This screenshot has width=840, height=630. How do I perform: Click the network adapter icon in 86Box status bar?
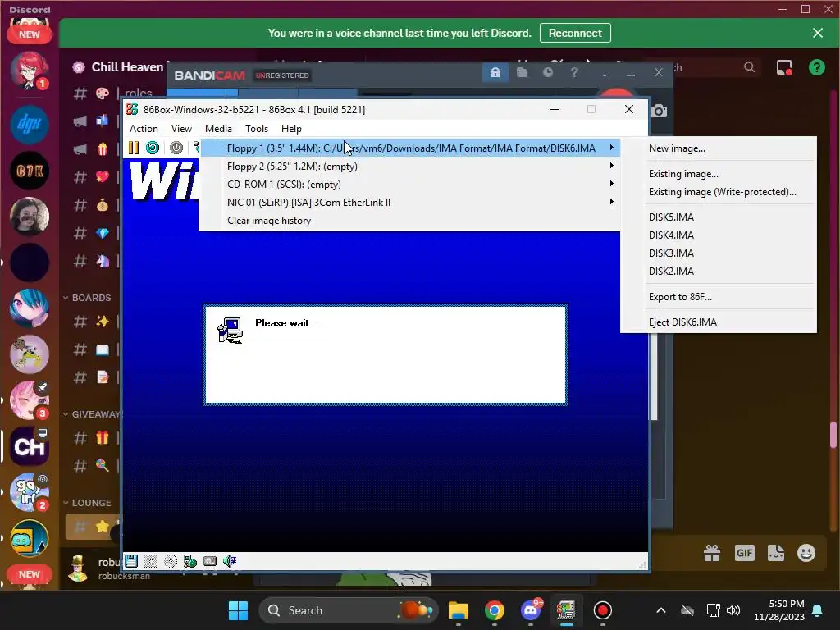pyautogui.click(x=190, y=561)
